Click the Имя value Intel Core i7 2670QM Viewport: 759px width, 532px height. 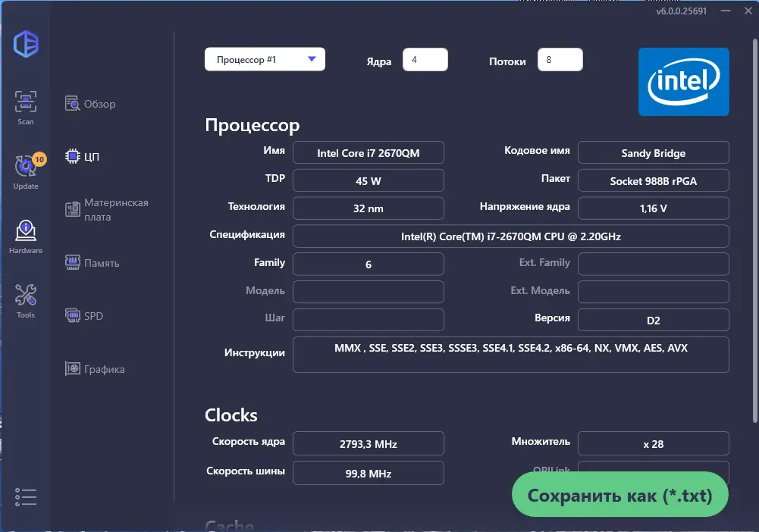tap(369, 153)
